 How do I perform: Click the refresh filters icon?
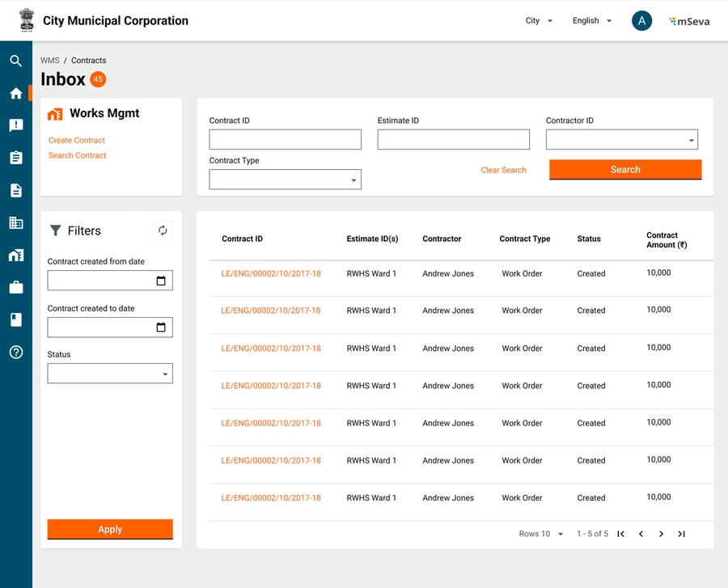point(163,231)
